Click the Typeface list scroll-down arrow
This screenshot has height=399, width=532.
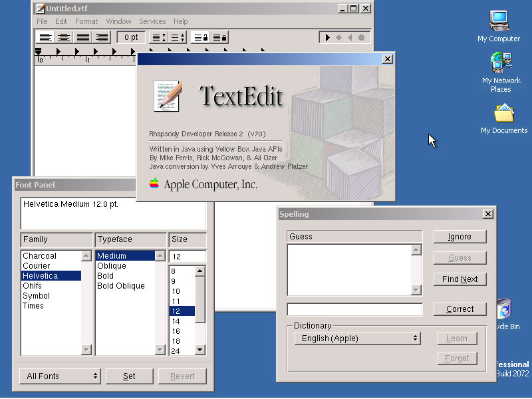point(160,350)
